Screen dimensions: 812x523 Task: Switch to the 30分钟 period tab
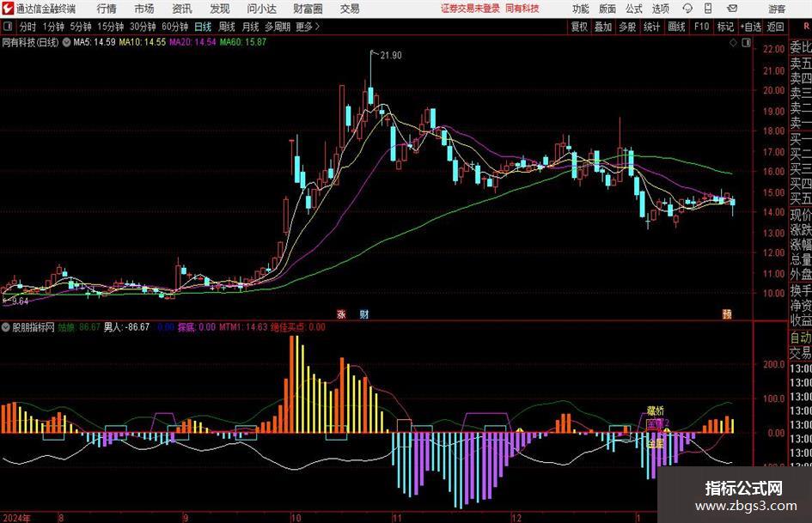coord(143,27)
